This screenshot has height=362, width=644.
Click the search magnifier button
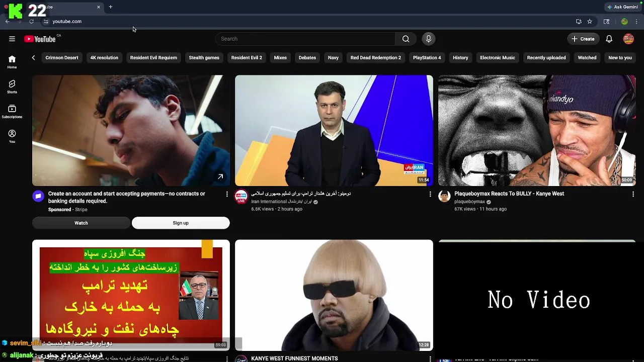tap(406, 39)
